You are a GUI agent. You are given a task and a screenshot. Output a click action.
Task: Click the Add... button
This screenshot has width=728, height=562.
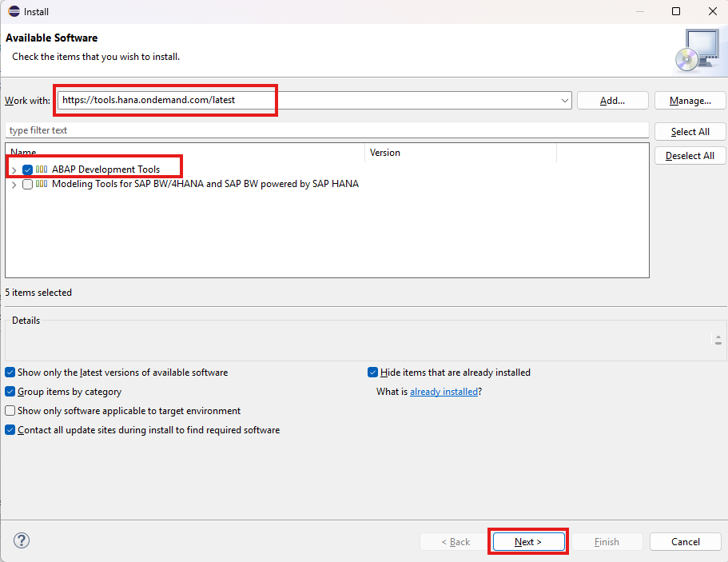click(612, 100)
